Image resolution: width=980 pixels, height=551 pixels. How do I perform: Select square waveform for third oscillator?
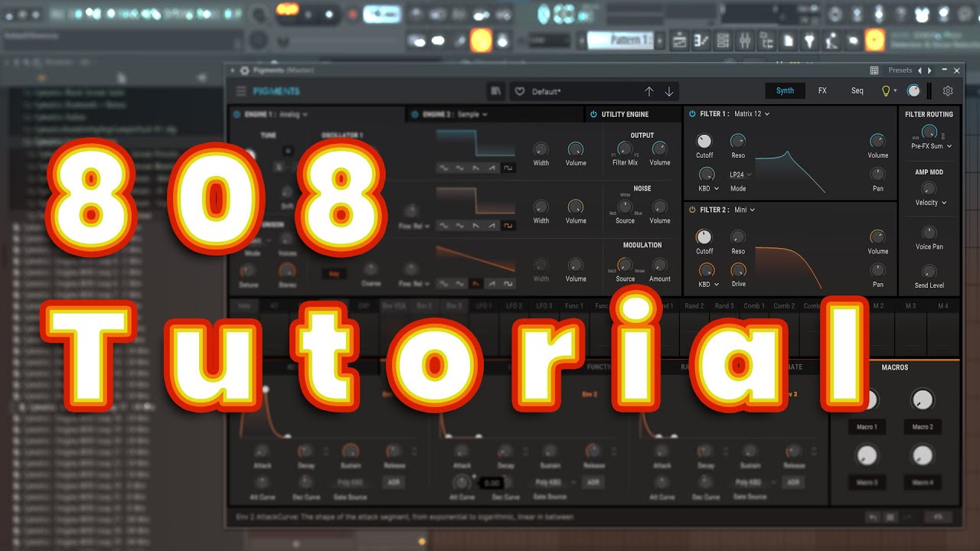coord(508,284)
